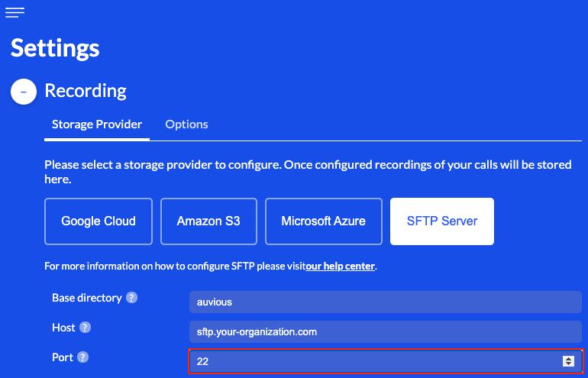Show help for Base directory
This screenshot has width=588, height=378.
coord(132,298)
